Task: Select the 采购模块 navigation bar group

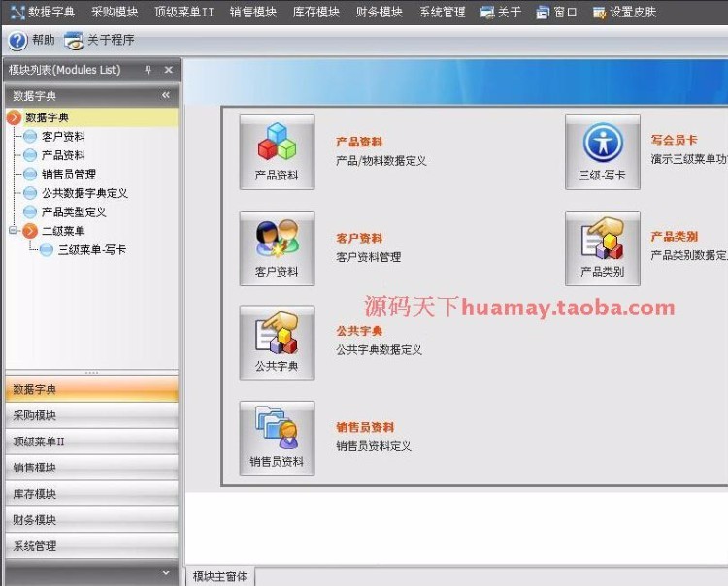Action: pos(91,415)
